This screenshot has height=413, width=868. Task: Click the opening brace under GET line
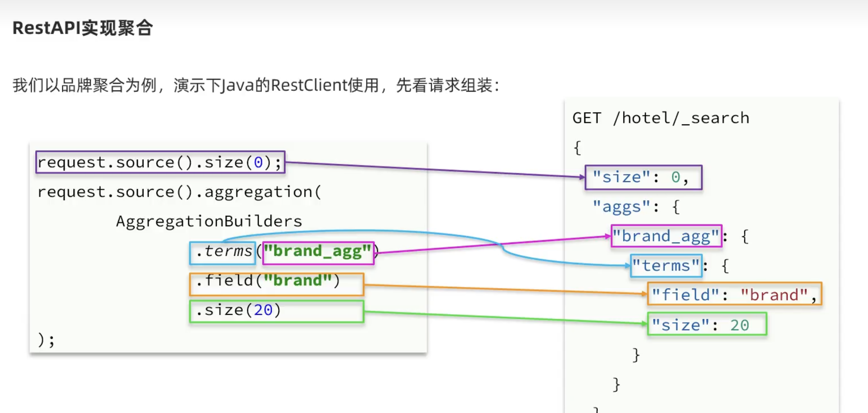577,148
